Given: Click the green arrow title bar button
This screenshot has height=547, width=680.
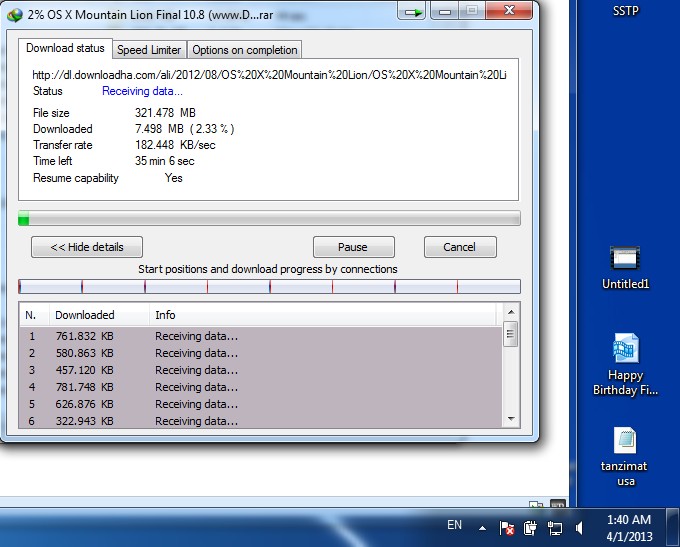Looking at the screenshot, I should (x=411, y=12).
